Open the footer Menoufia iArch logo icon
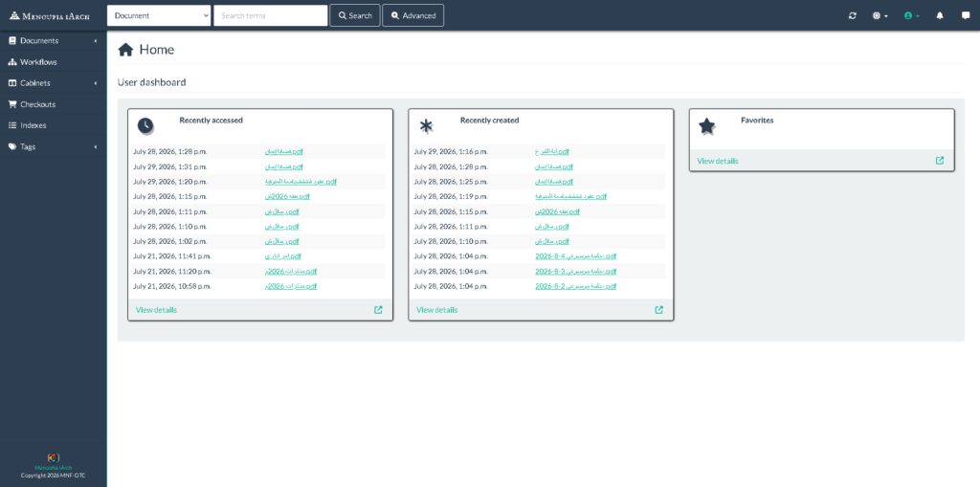The height and width of the screenshot is (487, 980). [54, 457]
